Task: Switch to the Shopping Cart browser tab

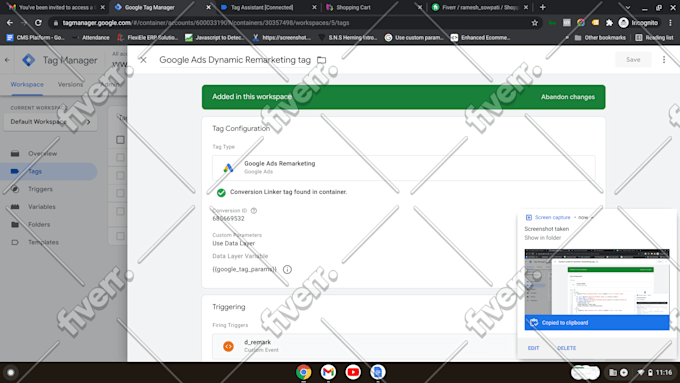Action: click(x=373, y=7)
